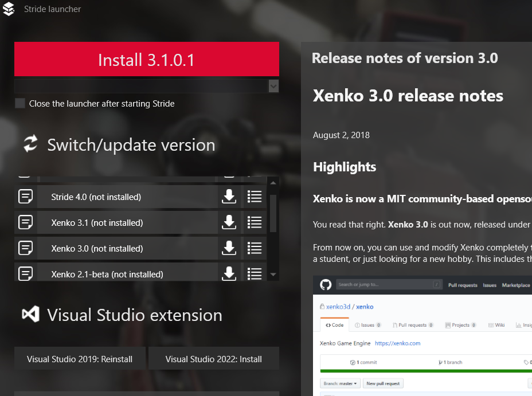
Task: Select Stride 4.0 (not installed) row
Action: tap(128, 197)
